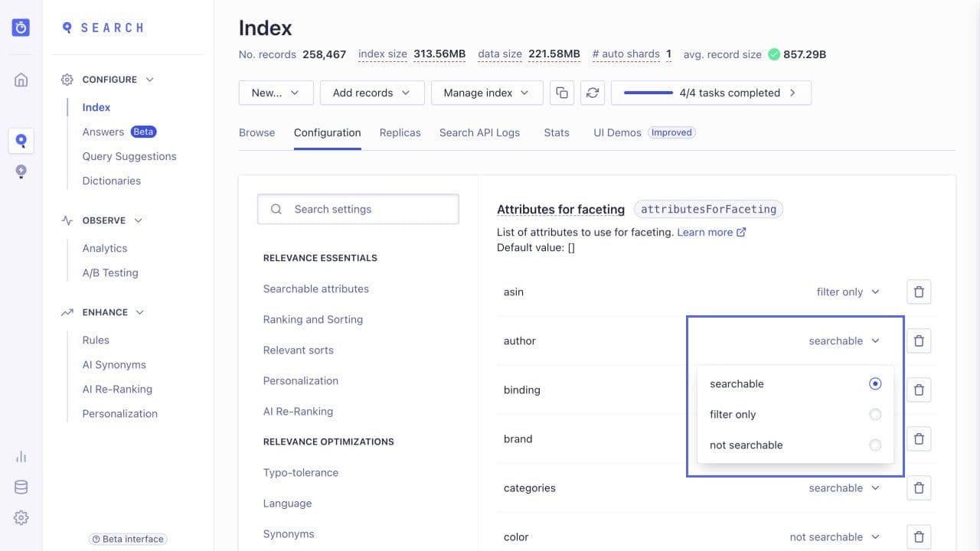Switch to the Configuration tab
This screenshot has height=551, width=980.
327,132
